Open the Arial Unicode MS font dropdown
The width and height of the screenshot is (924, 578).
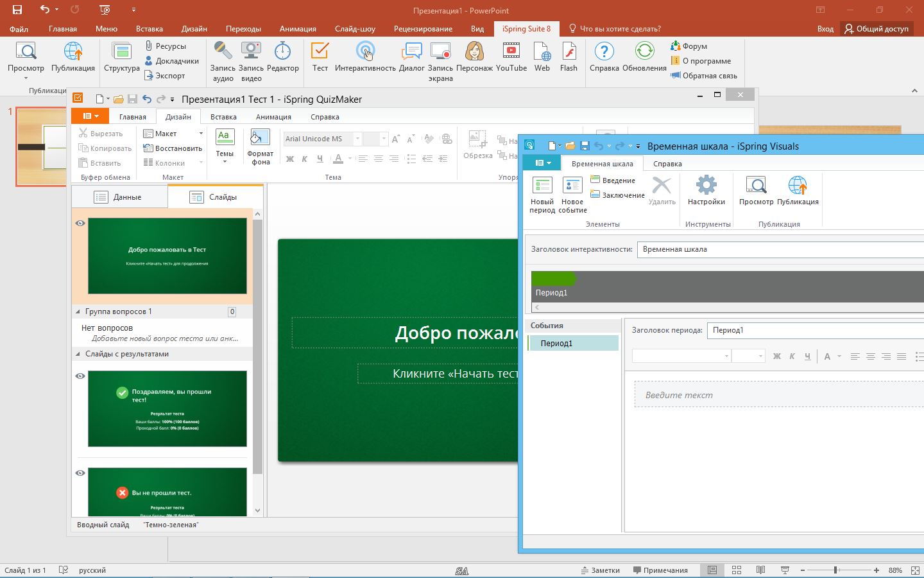pos(357,139)
